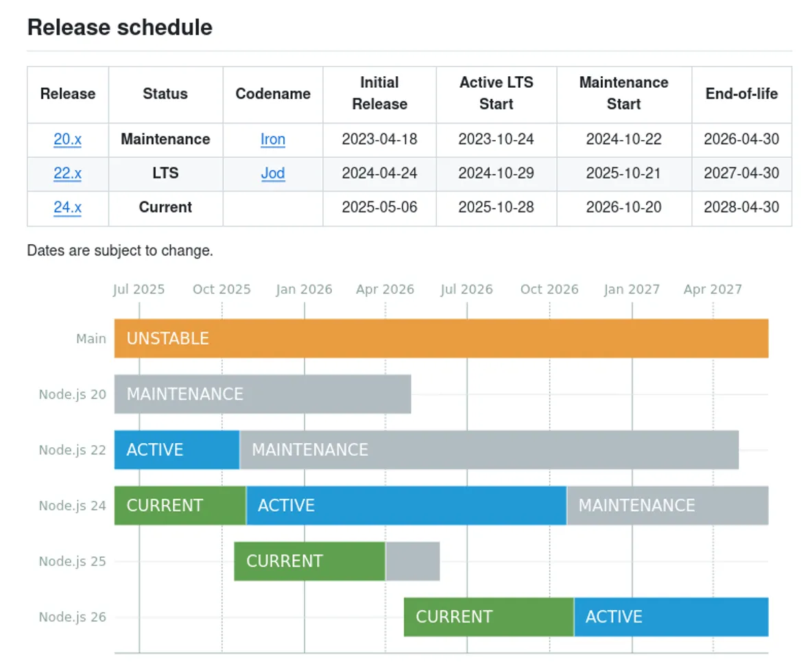Click the Node.js 25 CURRENT bar
The width and height of the screenshot is (812, 671).
pos(309,561)
